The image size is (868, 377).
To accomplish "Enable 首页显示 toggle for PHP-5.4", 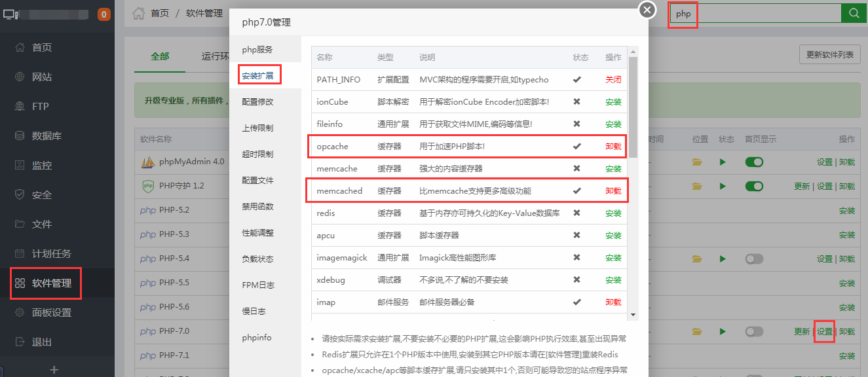I will pyautogui.click(x=754, y=259).
